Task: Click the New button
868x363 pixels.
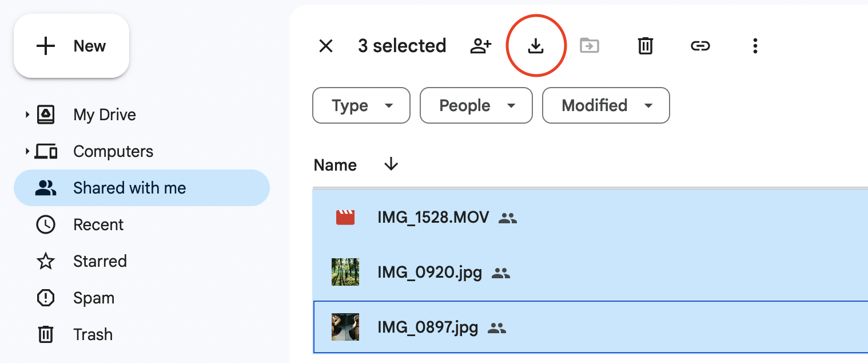Action: (x=71, y=46)
